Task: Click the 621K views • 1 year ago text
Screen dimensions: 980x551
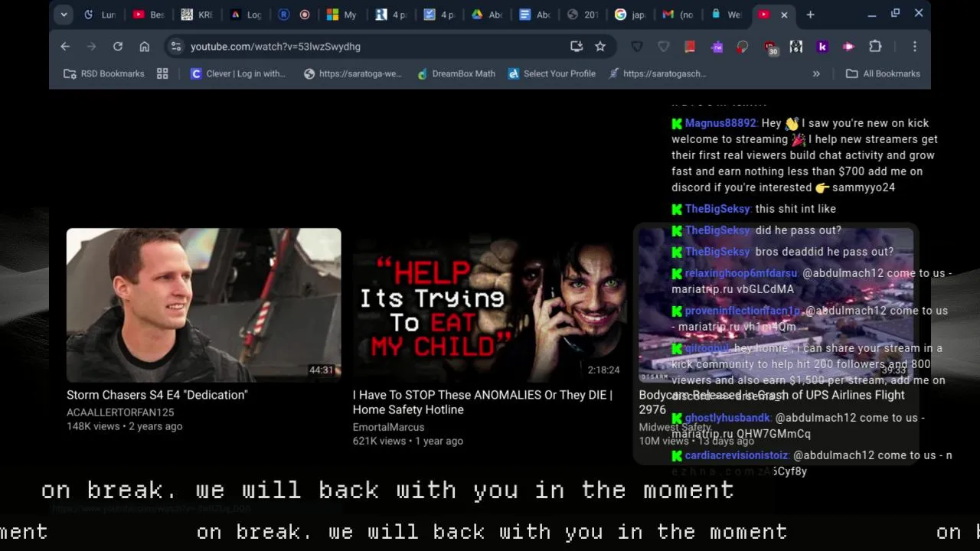Action: [408, 442]
